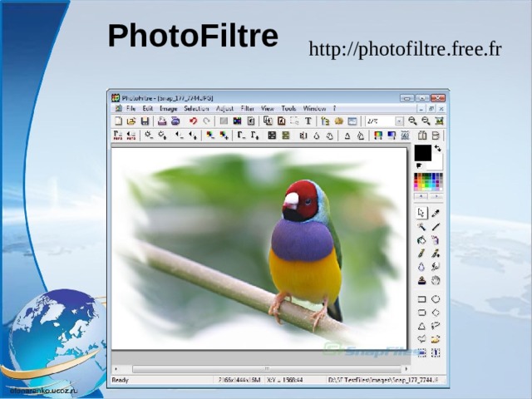Choose the Polygon selection shape
This screenshot has width=532, height=399.
pos(421,339)
